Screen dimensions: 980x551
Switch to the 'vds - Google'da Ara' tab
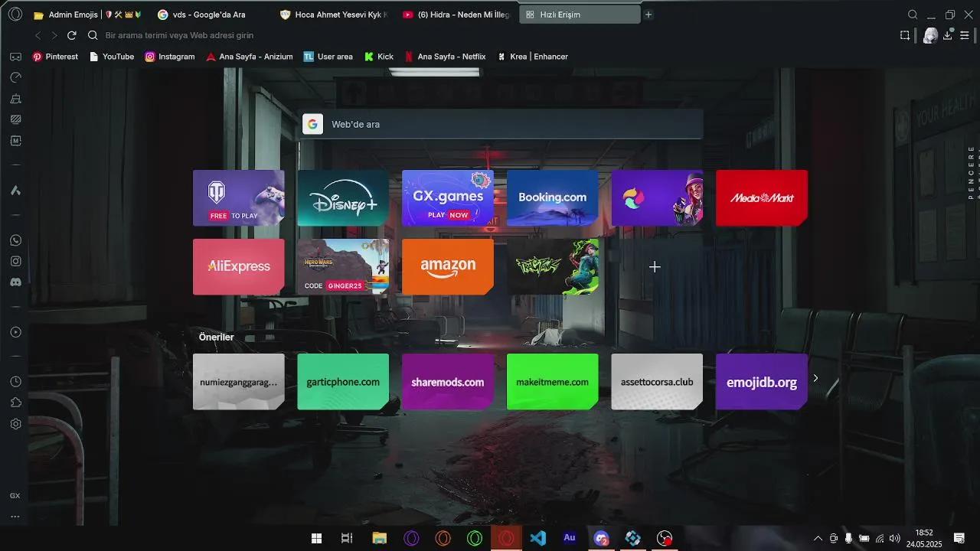click(208, 15)
